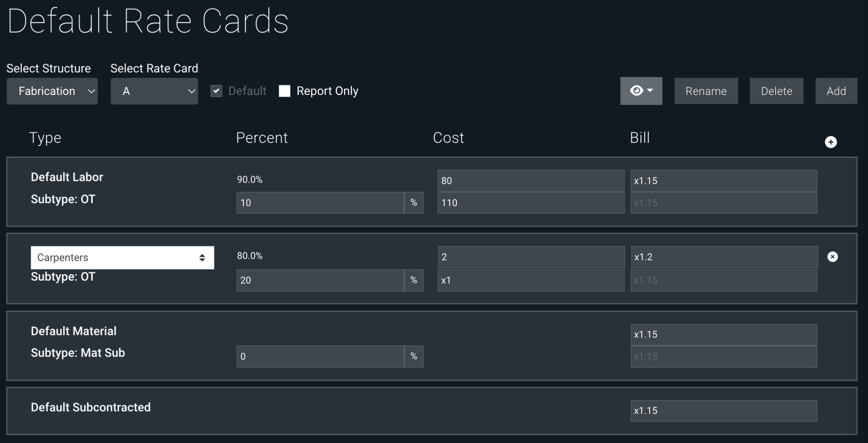The width and height of the screenshot is (868, 443).
Task: Click the Add button
Action: (835, 91)
